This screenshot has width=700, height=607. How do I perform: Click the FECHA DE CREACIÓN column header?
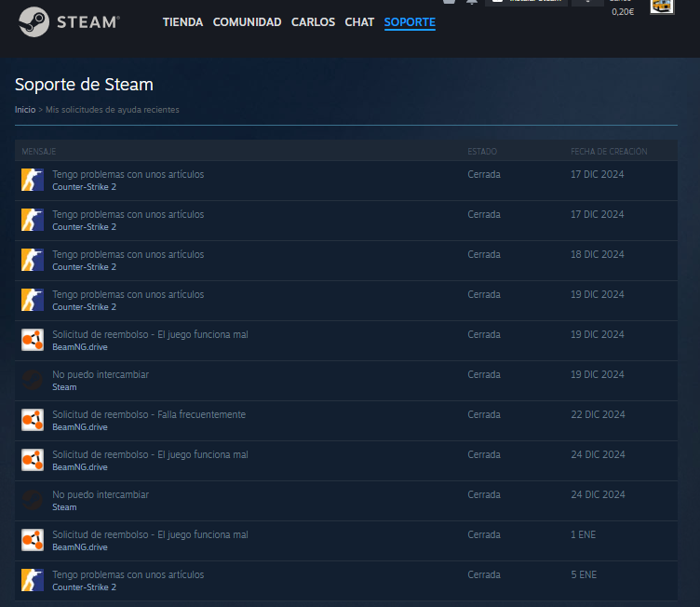click(x=609, y=152)
